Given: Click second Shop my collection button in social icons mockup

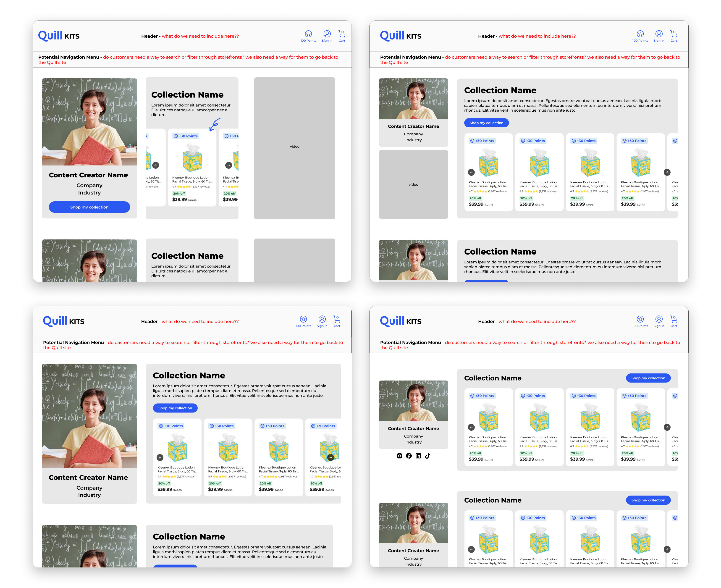Looking at the screenshot, I should [648, 500].
